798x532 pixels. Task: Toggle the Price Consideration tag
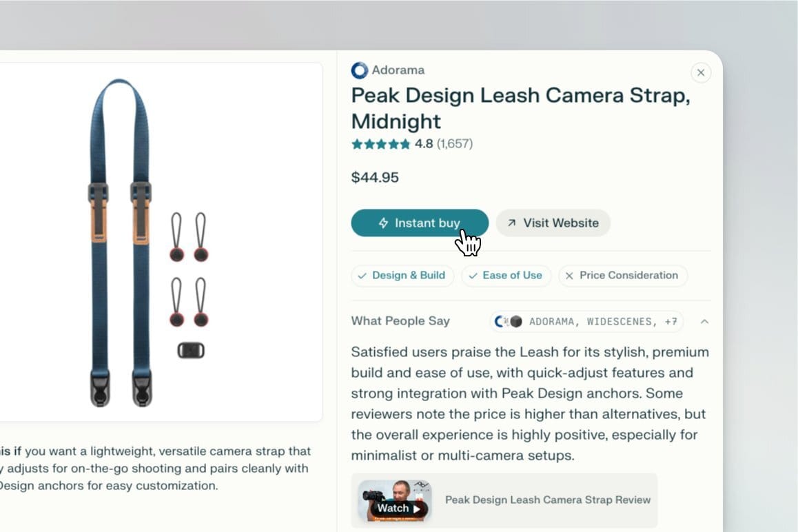623,276
